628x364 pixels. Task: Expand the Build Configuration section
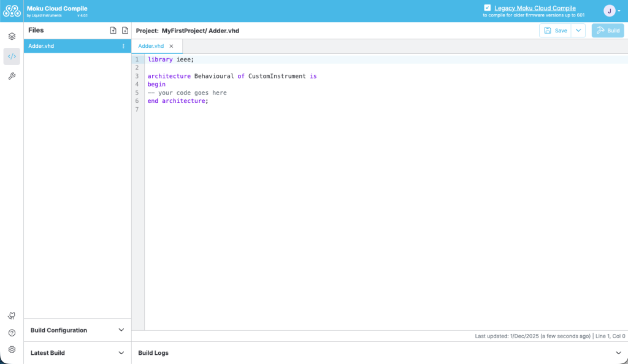(x=121, y=330)
